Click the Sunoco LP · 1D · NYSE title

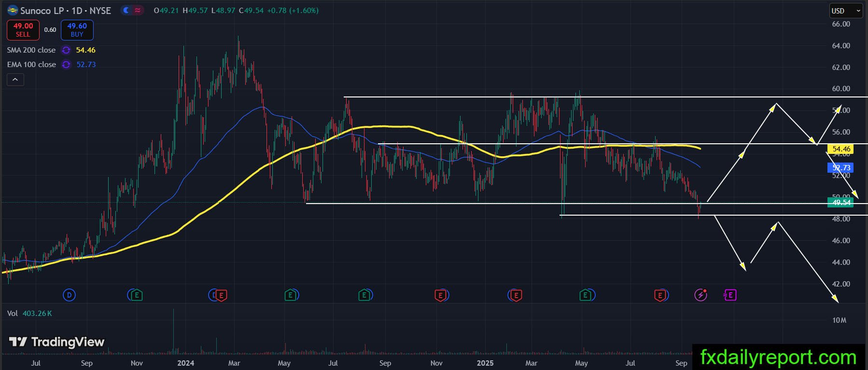point(66,11)
